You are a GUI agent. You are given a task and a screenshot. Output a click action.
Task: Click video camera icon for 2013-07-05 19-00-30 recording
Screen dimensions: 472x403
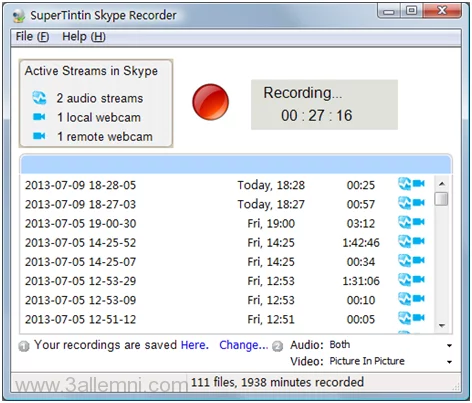419,222
